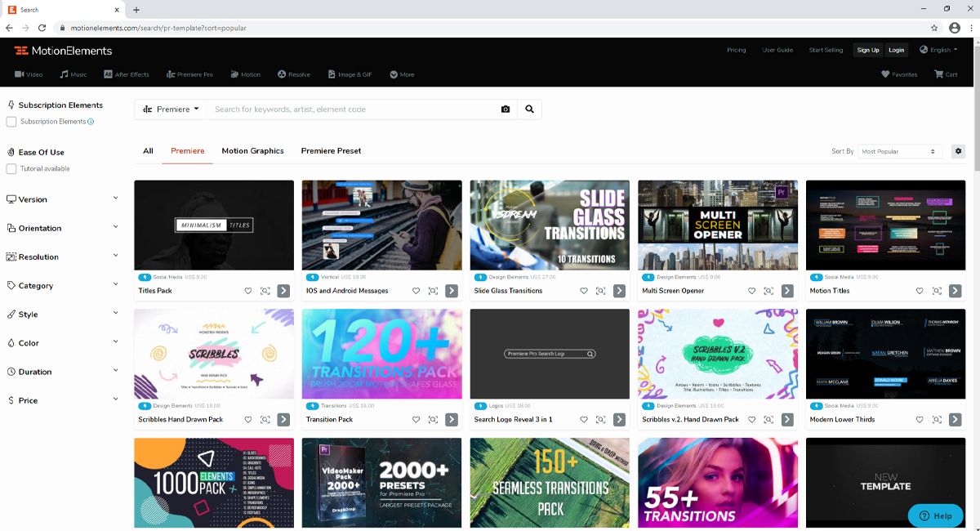Screen dimensions: 980x531
Task: Open the Pricing link
Action: tap(736, 50)
